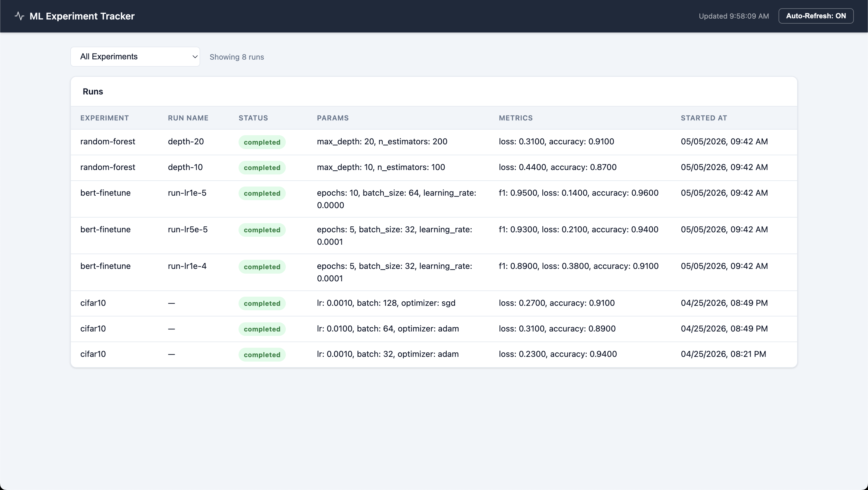
Task: Click metrics loss: 0.2700, accuracy: 0.9100
Action: tap(557, 303)
